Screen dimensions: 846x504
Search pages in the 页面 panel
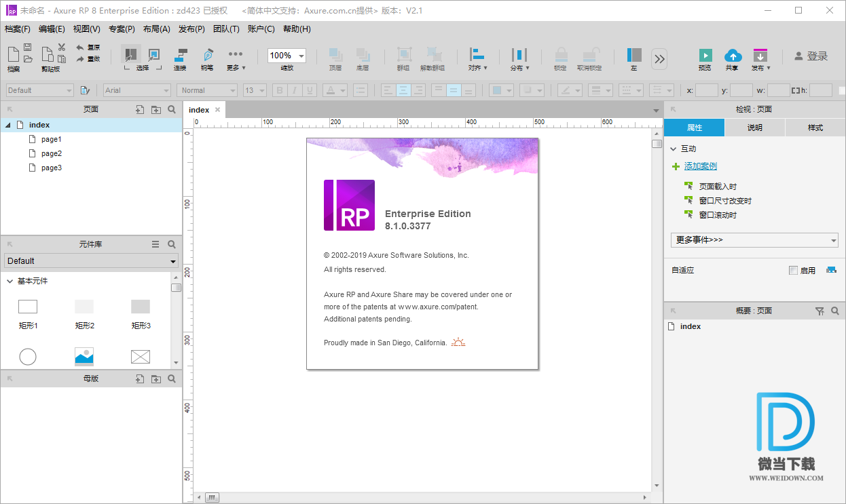pyautogui.click(x=172, y=109)
